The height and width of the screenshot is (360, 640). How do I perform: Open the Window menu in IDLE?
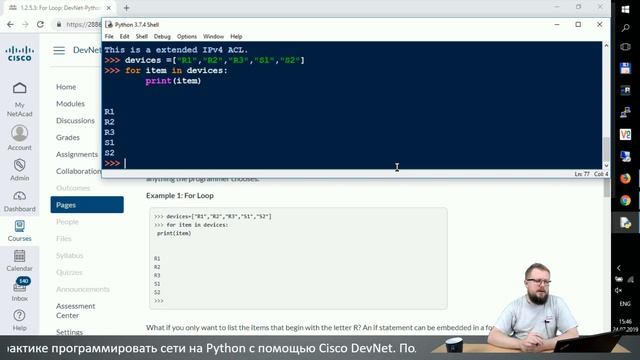(x=213, y=36)
